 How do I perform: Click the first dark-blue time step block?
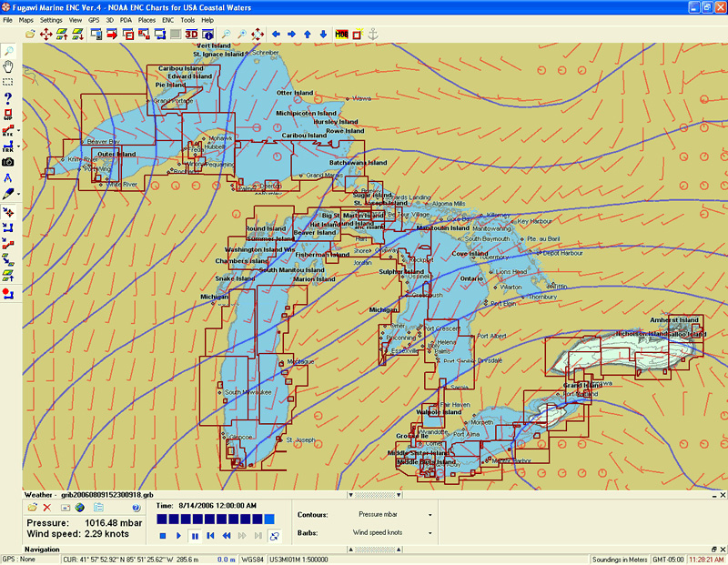pyautogui.click(x=162, y=519)
